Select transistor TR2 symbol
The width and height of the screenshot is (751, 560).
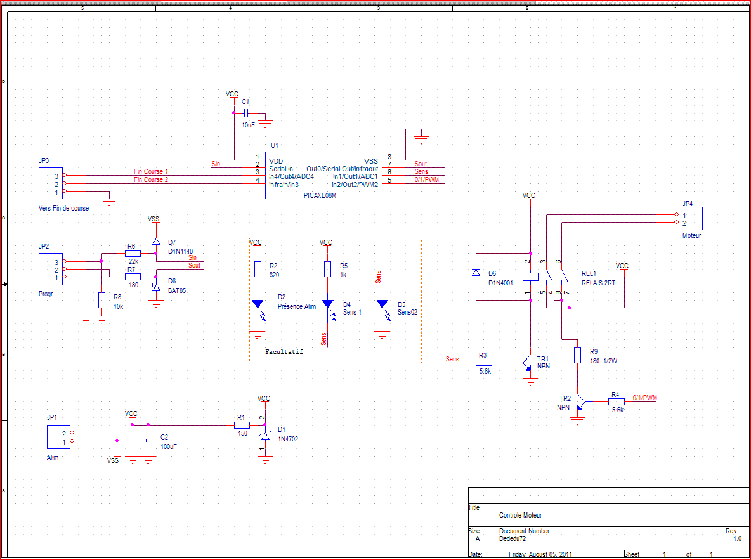(582, 402)
